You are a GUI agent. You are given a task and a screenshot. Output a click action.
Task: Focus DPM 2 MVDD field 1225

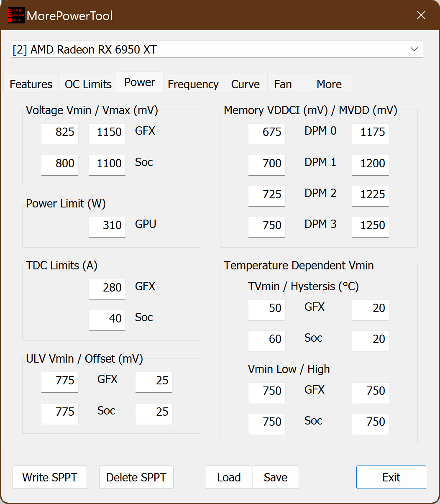point(371,196)
